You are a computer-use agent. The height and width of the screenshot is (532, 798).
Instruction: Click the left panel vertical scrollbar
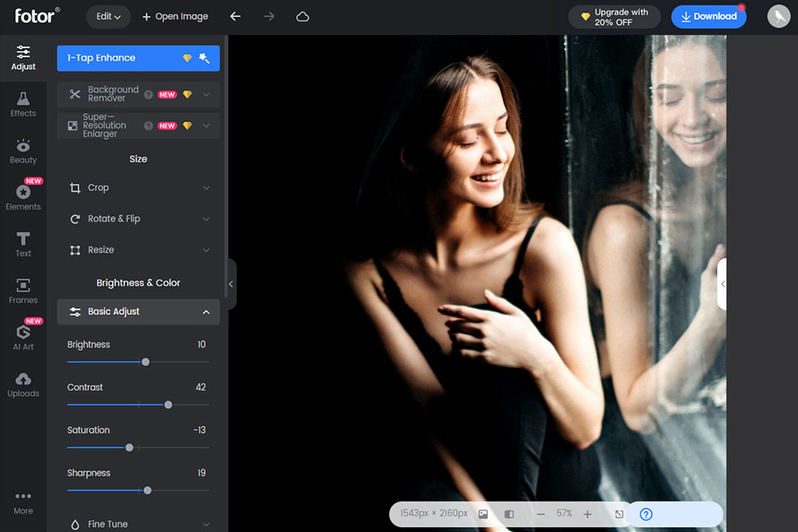[226, 166]
